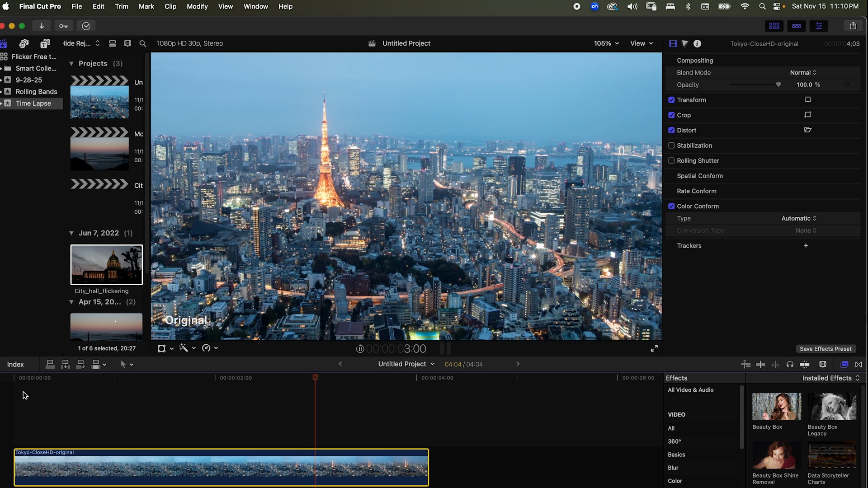Viewport: 868px width, 488px height.
Task: Click Save Effects Preset button
Action: (825, 349)
